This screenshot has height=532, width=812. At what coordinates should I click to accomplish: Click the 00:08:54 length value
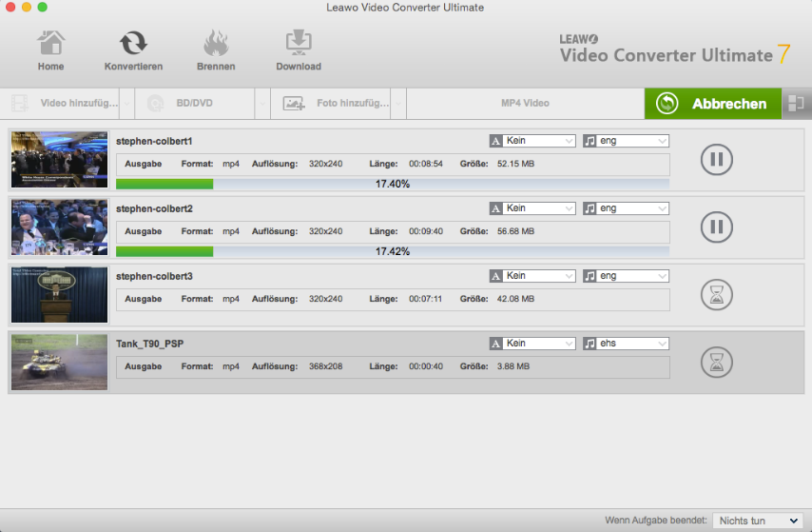click(x=426, y=164)
